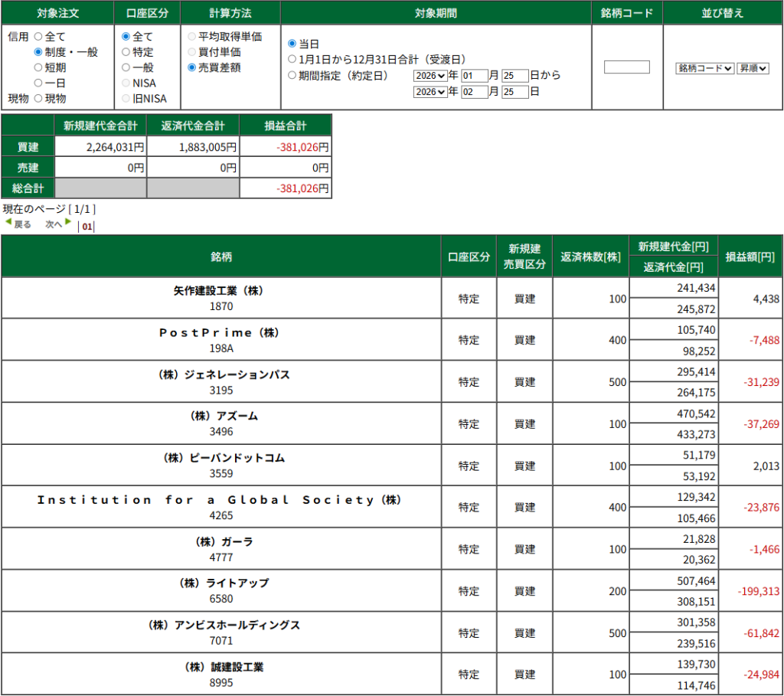Select 当日 as target period
Viewport: 784px width, 696px height.
coord(292,44)
